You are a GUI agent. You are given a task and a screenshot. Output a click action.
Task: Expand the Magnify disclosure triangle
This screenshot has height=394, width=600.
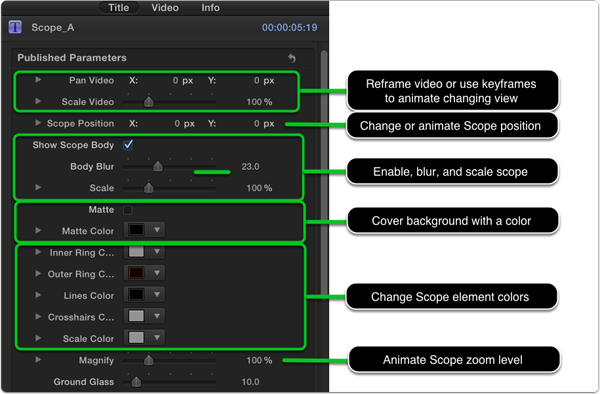point(38,360)
